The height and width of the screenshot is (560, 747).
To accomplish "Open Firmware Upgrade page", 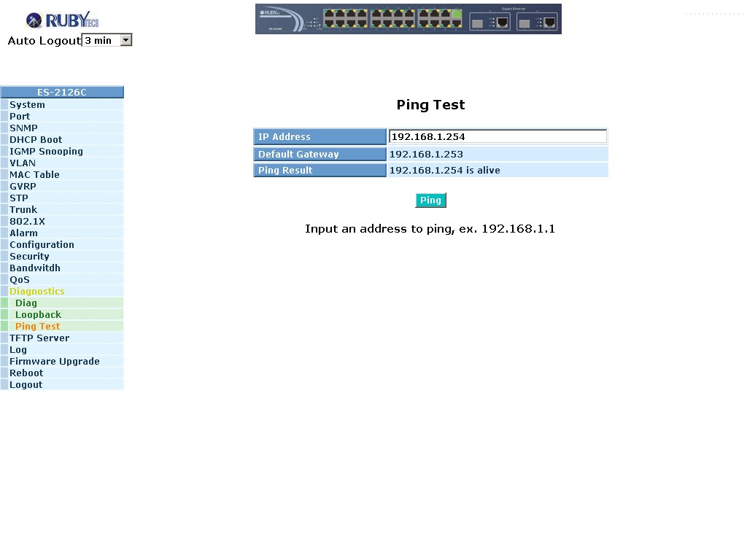I will (x=54, y=362).
